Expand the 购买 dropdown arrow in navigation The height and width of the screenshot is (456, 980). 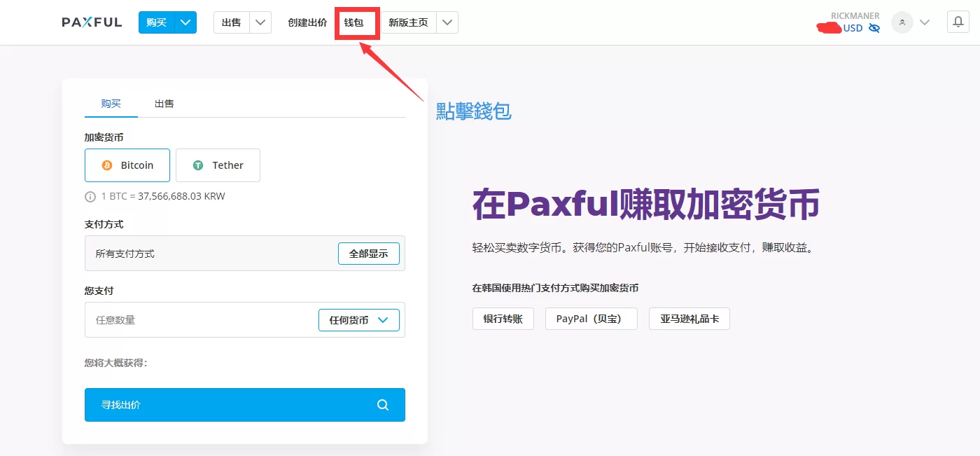click(x=185, y=22)
